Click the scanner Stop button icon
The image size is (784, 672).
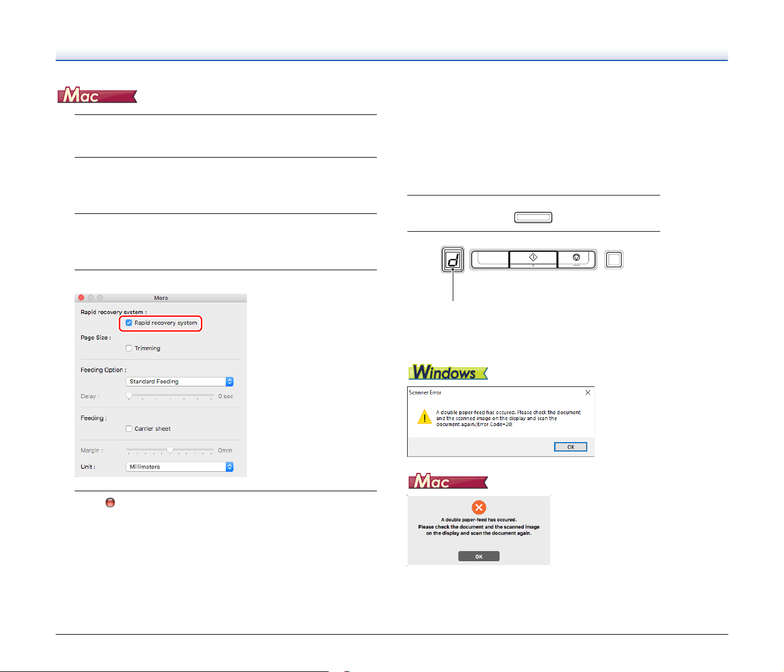(x=577, y=259)
